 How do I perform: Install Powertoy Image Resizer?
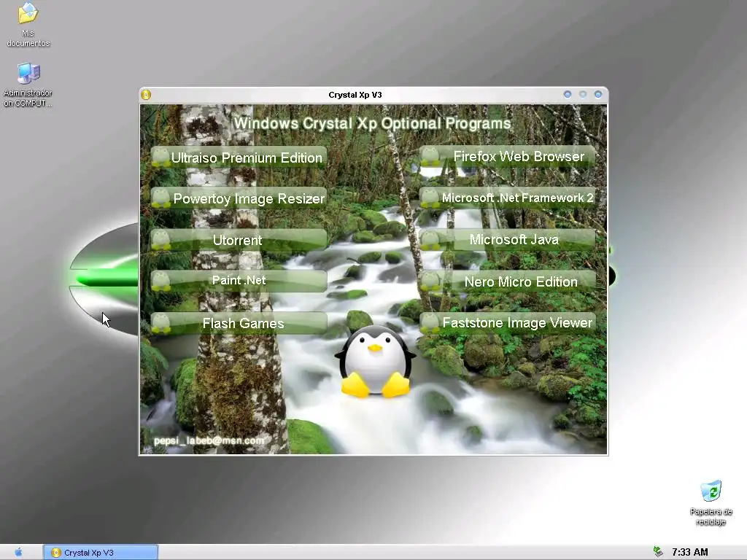[239, 198]
